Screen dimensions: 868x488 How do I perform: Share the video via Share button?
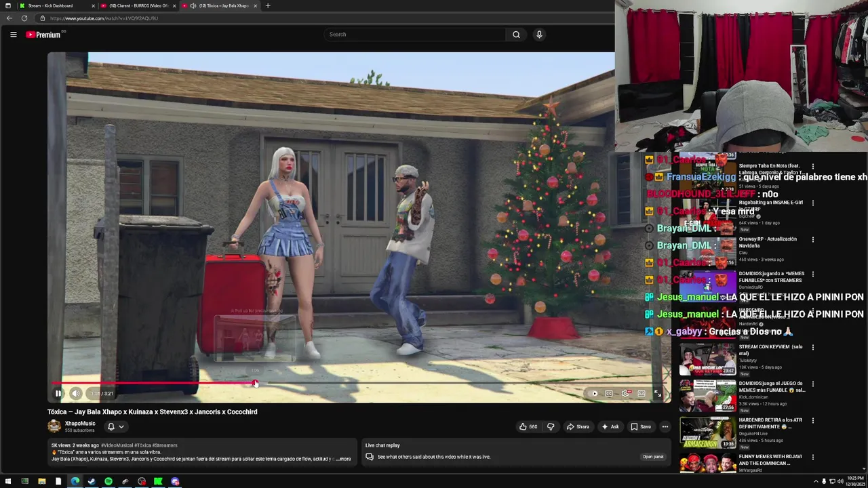pyautogui.click(x=578, y=427)
